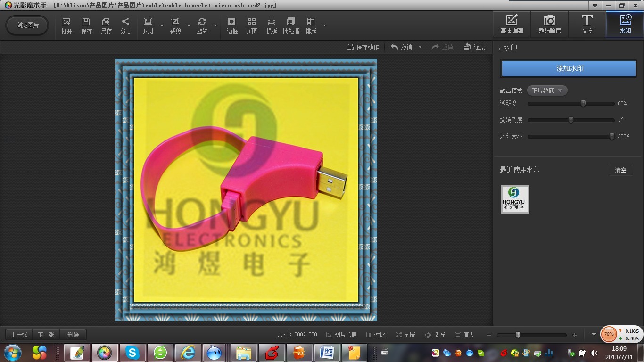Image resolution: width=644 pixels, height=362 pixels.
Task: Expand the 旋转 dropdown arrow
Action: [215, 25]
